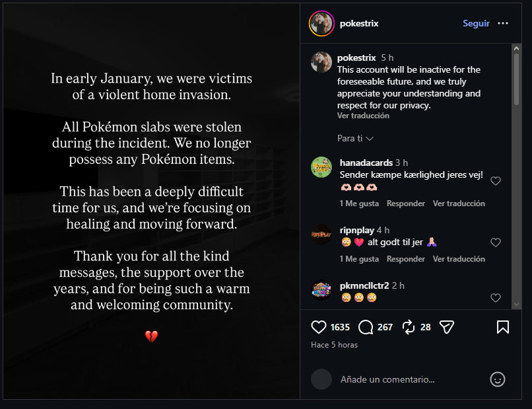The width and height of the screenshot is (532, 409).
Task: Reply to hanadacards with 'Responder'
Action: coord(406,204)
